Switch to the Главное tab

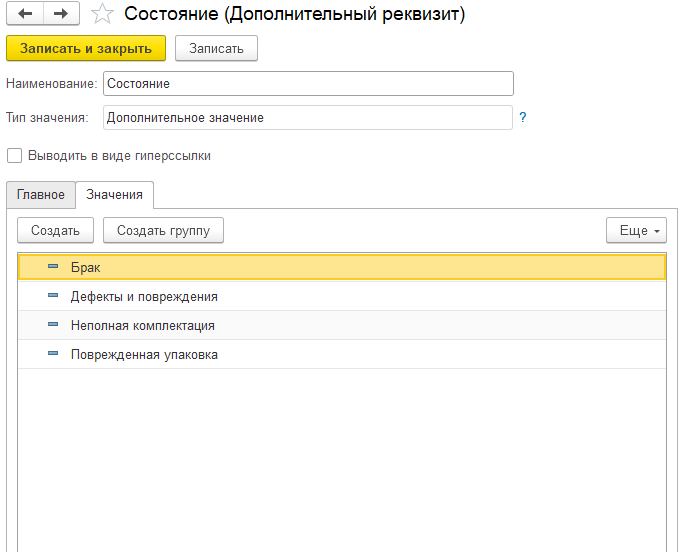point(41,195)
